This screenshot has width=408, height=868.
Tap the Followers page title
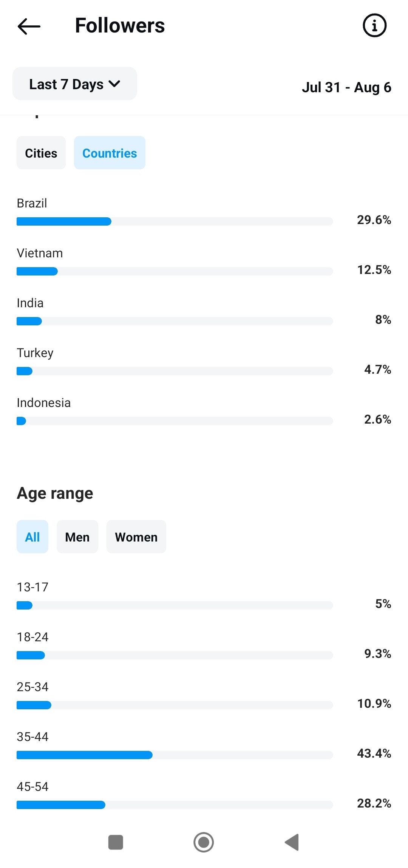[x=120, y=26]
